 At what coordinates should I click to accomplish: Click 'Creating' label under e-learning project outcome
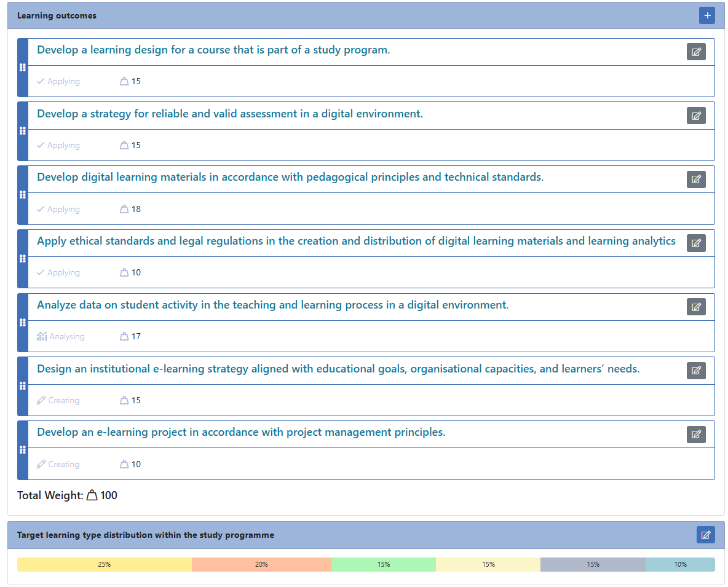pyautogui.click(x=63, y=464)
